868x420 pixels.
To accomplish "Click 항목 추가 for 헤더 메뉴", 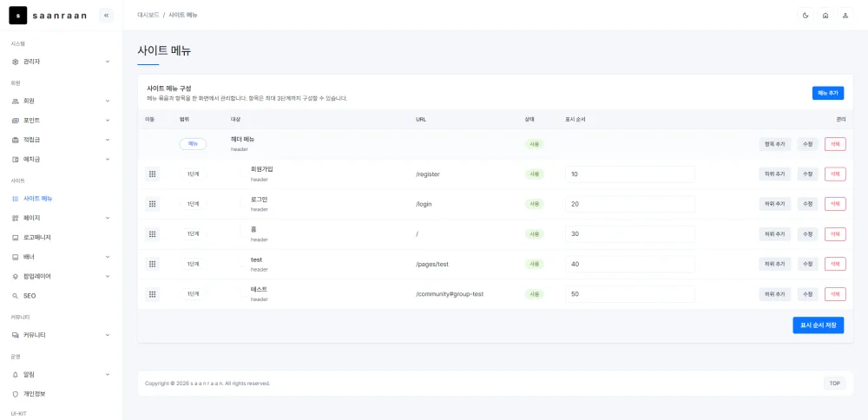I will click(x=774, y=144).
